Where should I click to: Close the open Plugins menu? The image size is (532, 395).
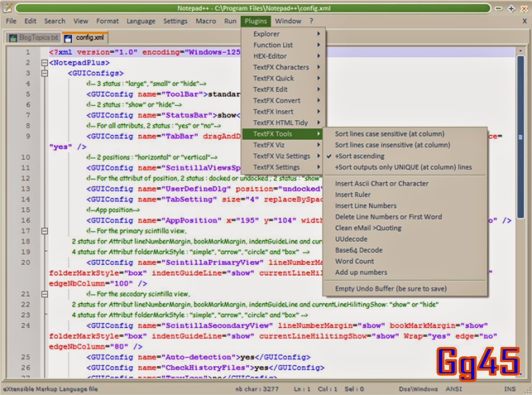pos(256,21)
